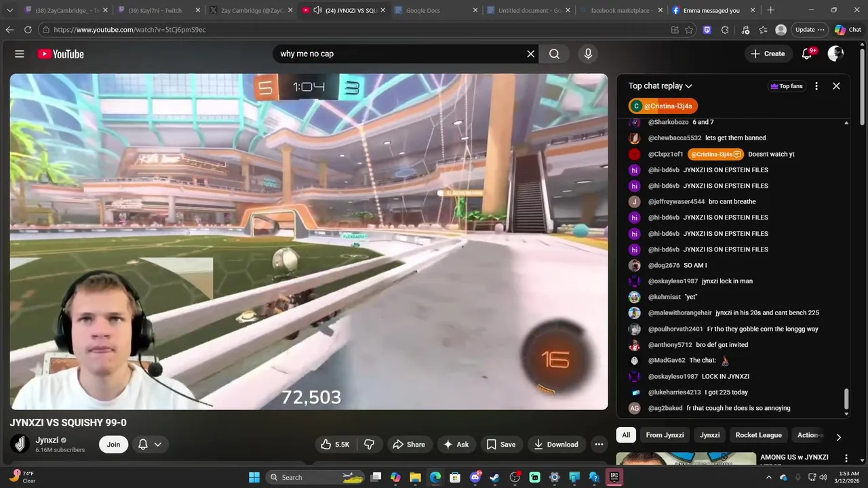Open the YouTube account avatar menu

pyautogui.click(x=835, y=54)
